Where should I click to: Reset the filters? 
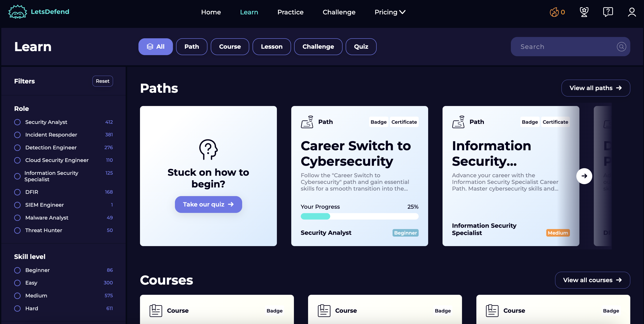pyautogui.click(x=102, y=81)
